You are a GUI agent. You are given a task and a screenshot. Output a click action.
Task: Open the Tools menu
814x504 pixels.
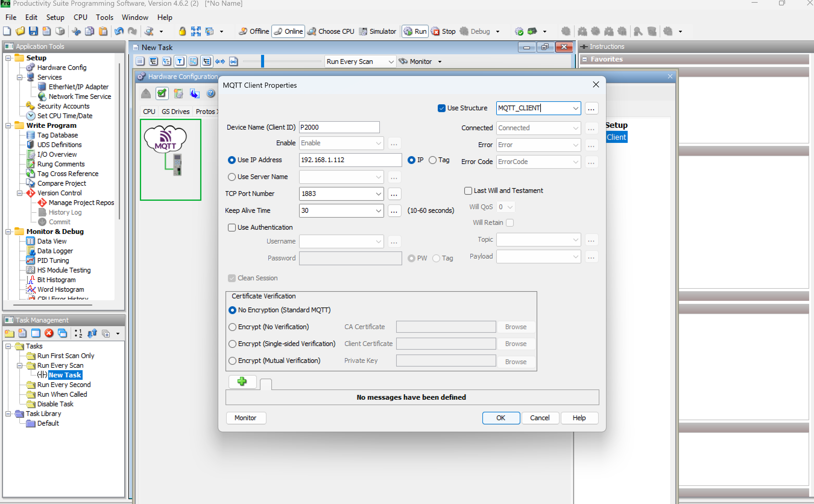tap(105, 17)
